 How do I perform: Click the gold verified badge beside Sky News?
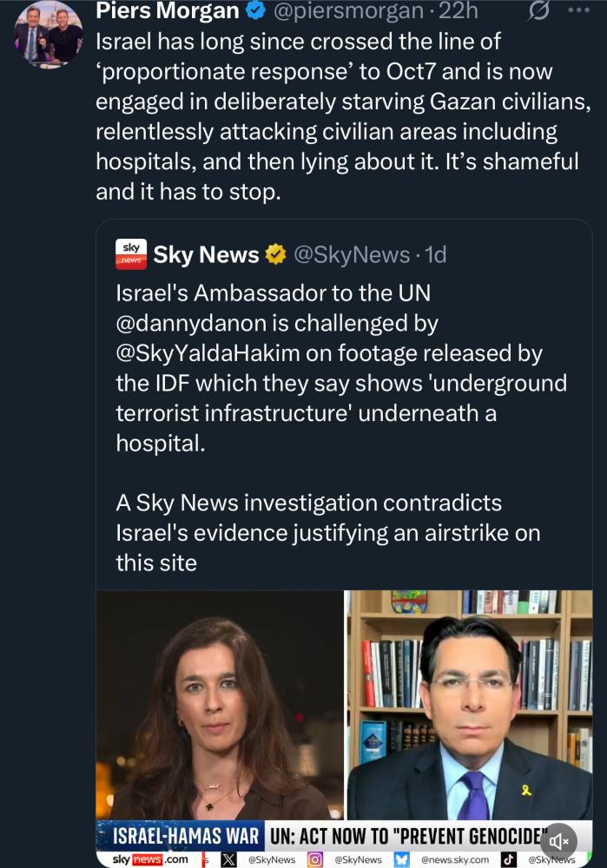click(x=276, y=254)
